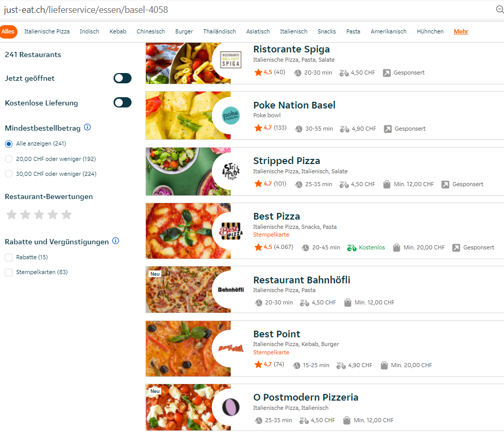The image size is (504, 433).
Task: Toggle Kostenlose Lieferung filter on
Action: (122, 103)
